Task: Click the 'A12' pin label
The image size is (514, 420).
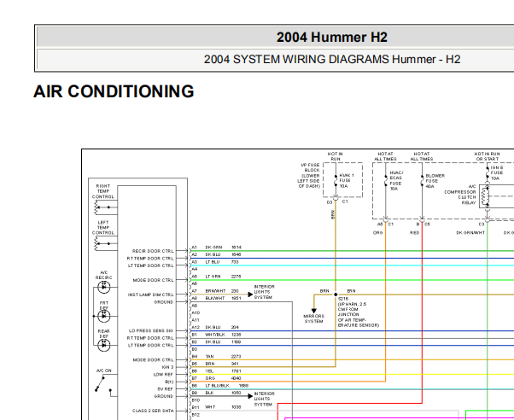Action: pyautogui.click(x=196, y=327)
